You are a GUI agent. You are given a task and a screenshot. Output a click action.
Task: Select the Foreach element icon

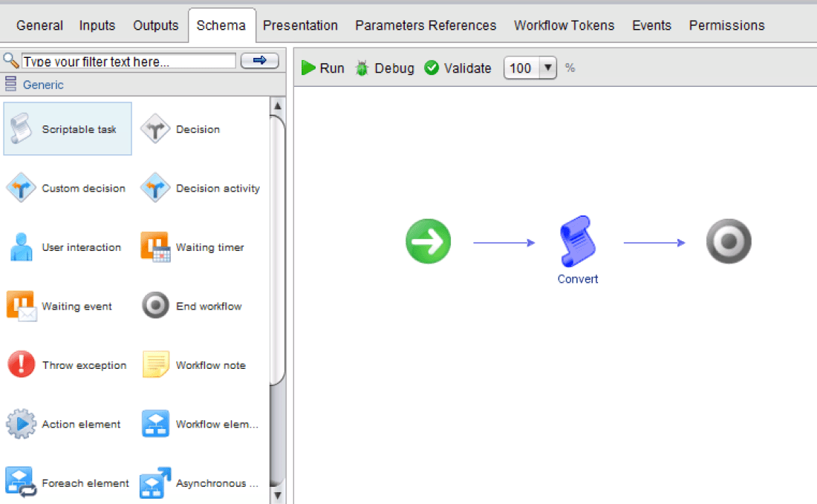pos(22,482)
